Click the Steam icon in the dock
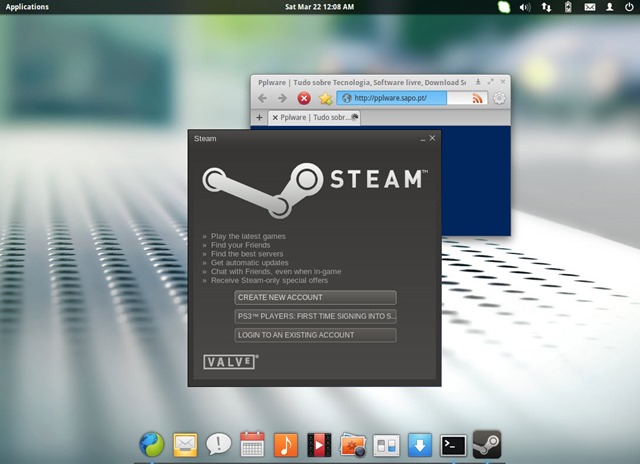 click(x=487, y=444)
